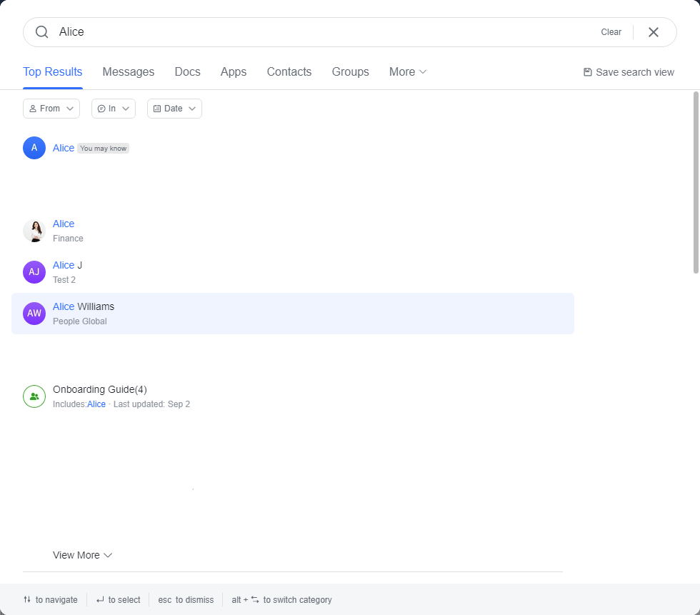Click the Save search view icon

point(588,72)
